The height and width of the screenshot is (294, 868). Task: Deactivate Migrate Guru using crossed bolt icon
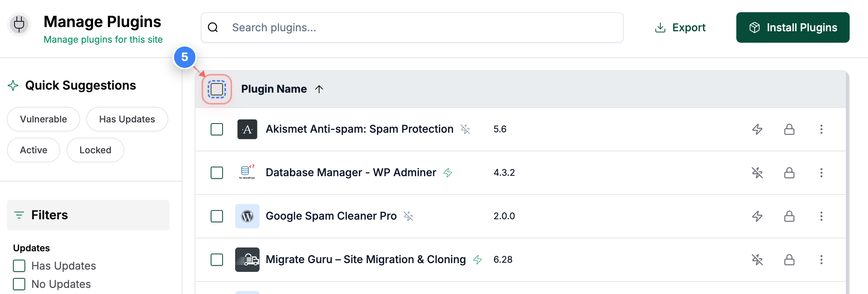click(757, 260)
